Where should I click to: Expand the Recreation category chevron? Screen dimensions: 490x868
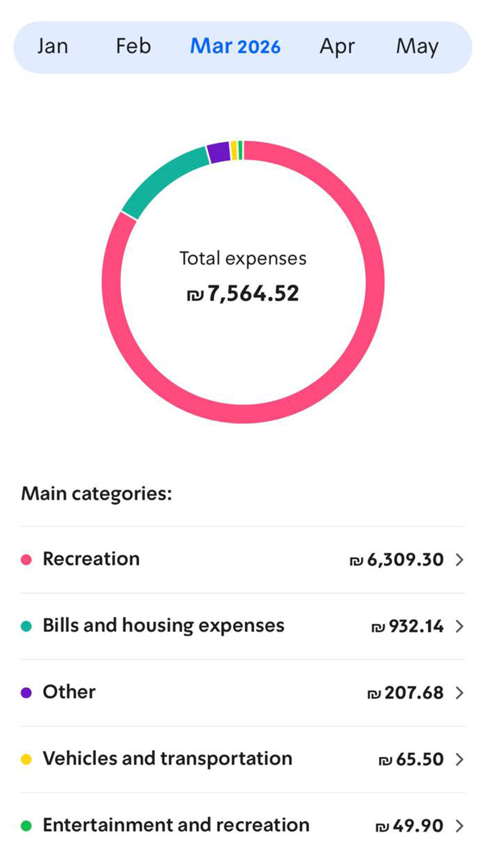(460, 560)
